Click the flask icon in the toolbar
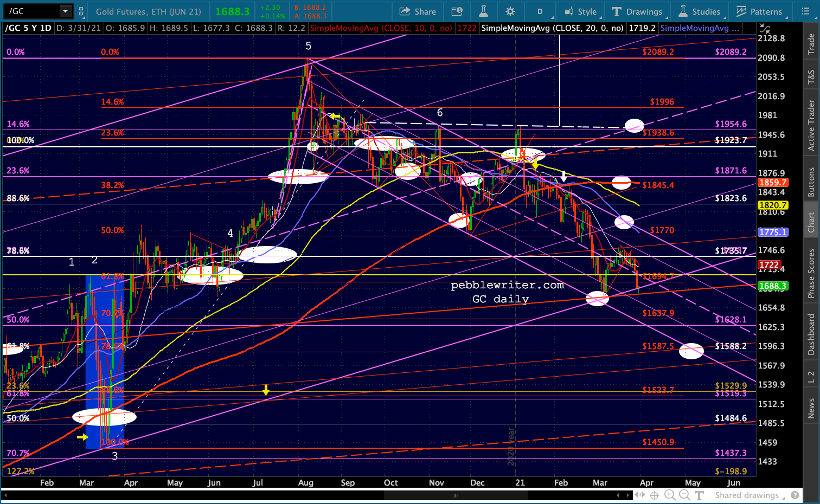 [483, 11]
